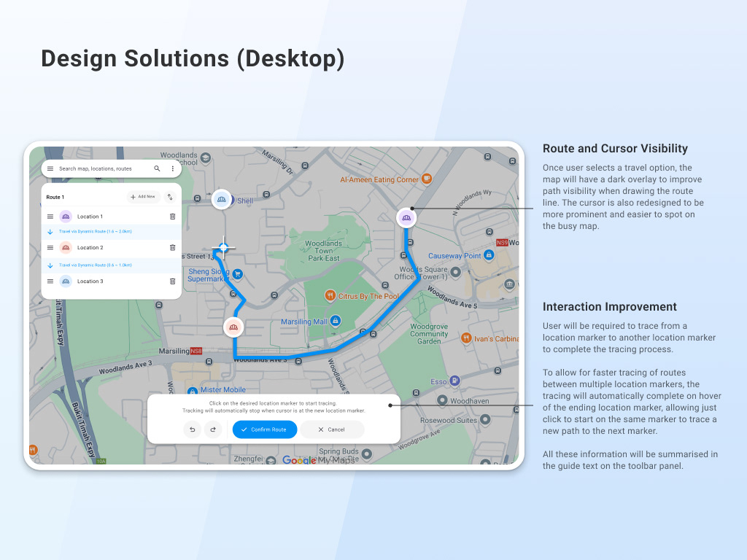This screenshot has height=560, width=747.
Task: Open Travel via Dynamic Route (1.6 ~ 2.0km)
Action: pos(112,232)
